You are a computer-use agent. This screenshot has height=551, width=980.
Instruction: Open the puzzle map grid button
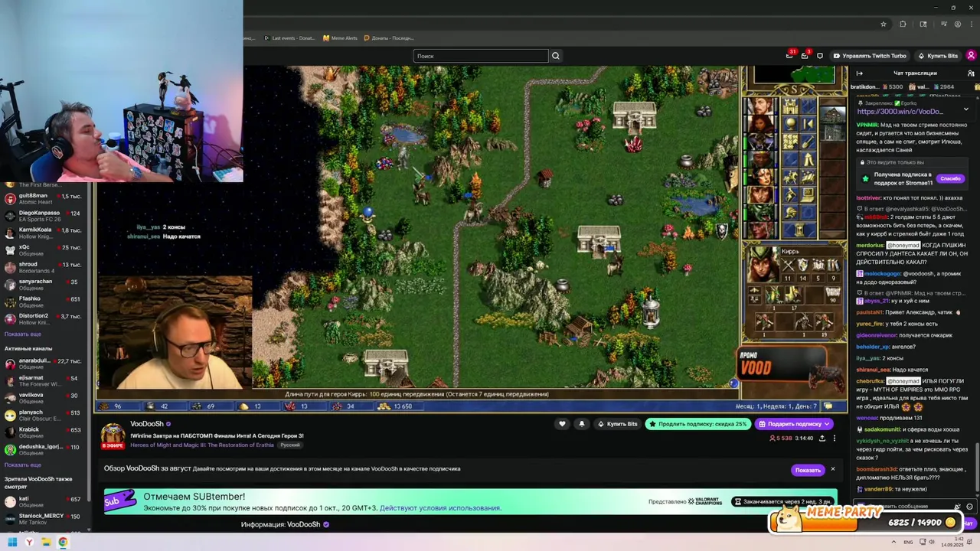(x=790, y=142)
